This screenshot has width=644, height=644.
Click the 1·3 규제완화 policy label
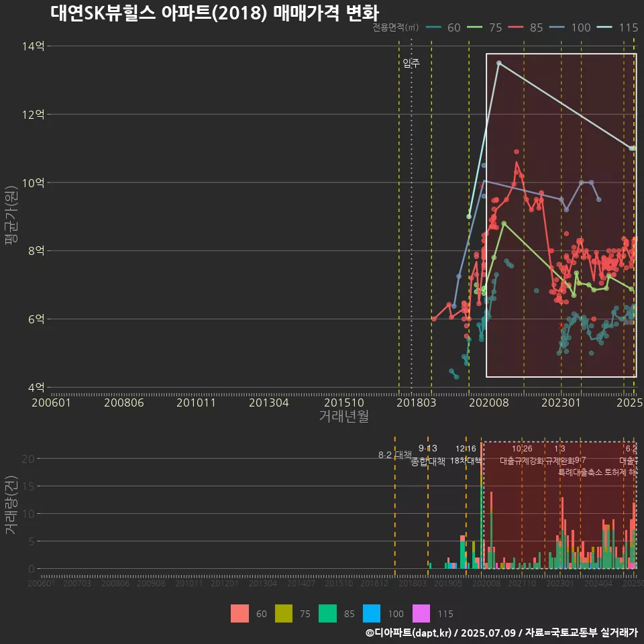pyautogui.click(x=560, y=455)
